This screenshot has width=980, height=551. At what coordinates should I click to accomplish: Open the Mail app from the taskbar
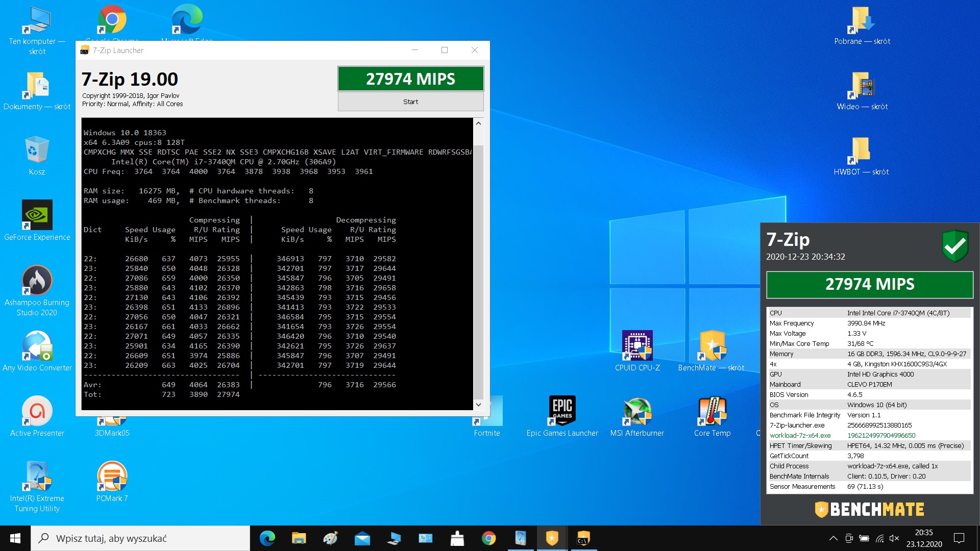[x=362, y=538]
